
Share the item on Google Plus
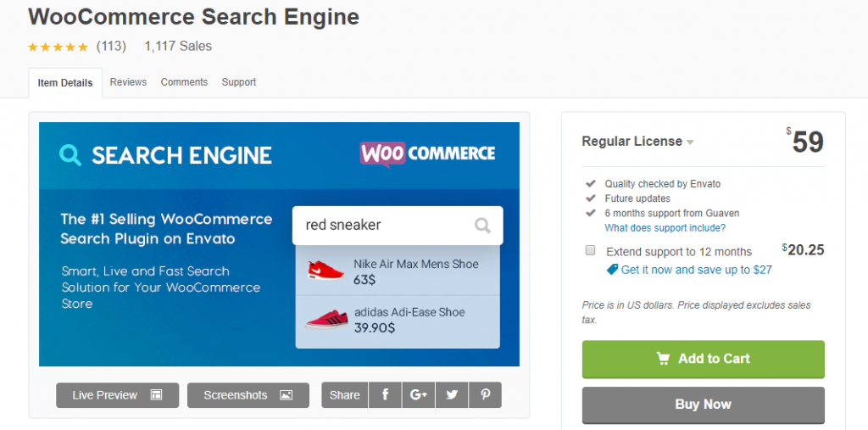[419, 395]
